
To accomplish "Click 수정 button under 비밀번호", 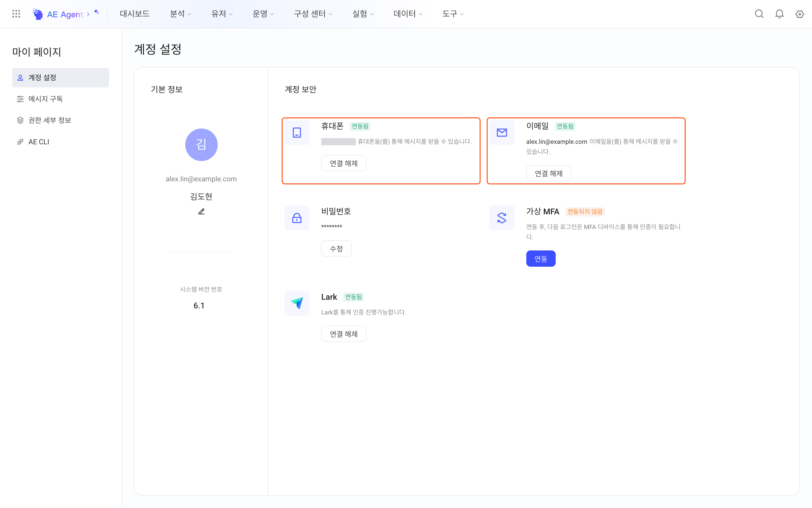I will tap(336, 249).
